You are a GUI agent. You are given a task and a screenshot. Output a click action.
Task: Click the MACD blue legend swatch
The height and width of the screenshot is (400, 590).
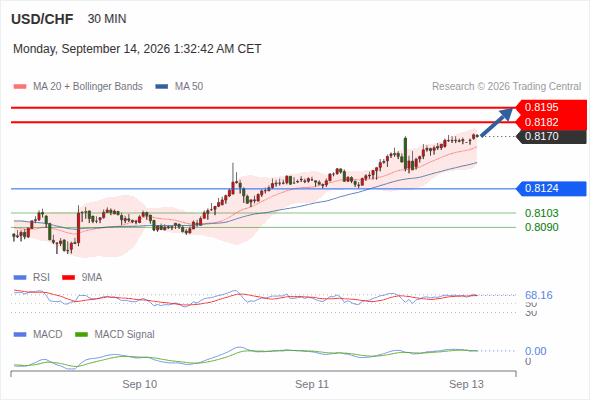click(20, 335)
